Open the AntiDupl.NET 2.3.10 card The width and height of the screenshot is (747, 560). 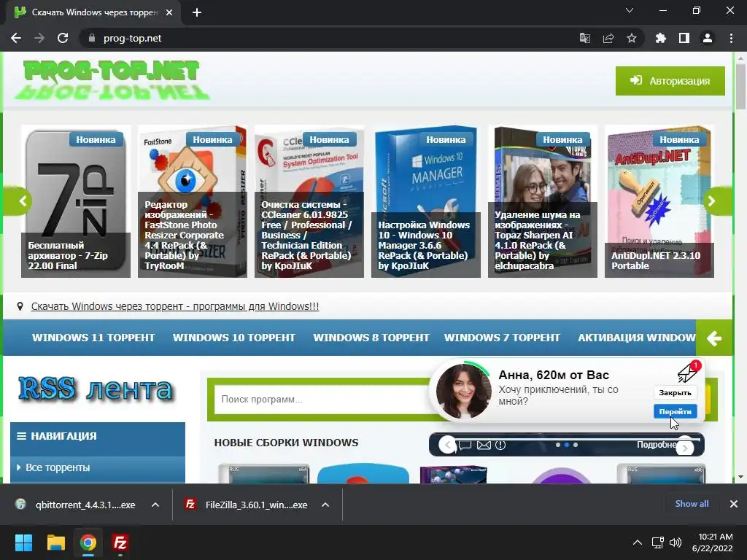coord(659,201)
